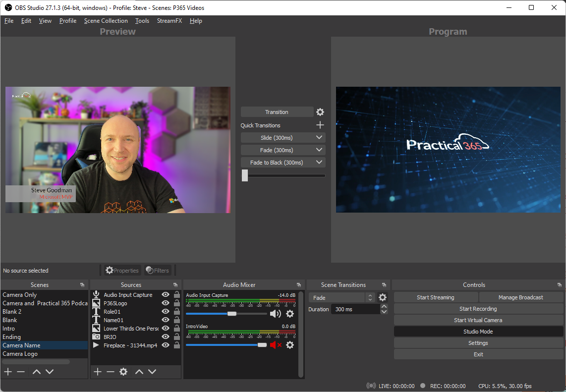Open the Transition settings gear
The height and width of the screenshot is (392, 566).
coord(320,112)
